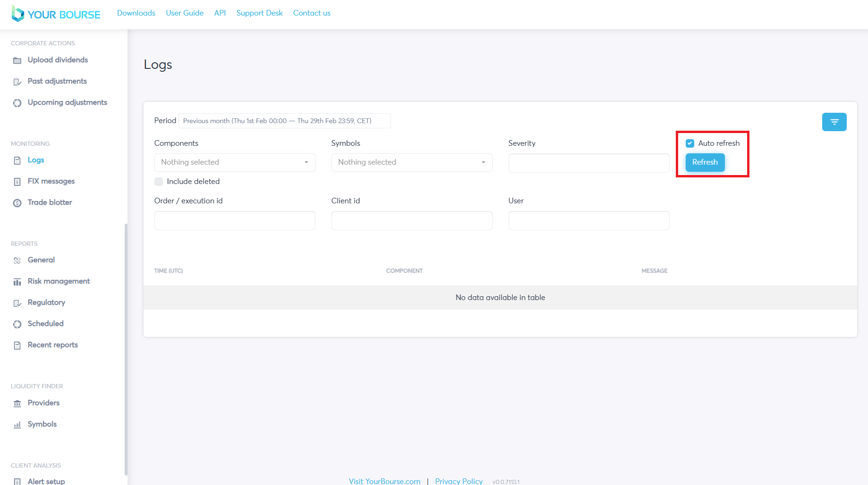Open the Period date range selector

point(284,121)
